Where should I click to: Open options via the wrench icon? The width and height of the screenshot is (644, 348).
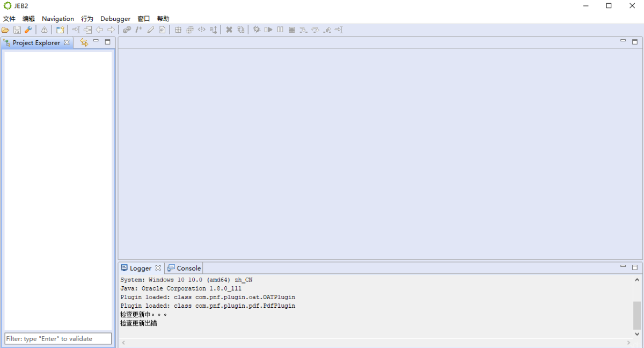[28, 30]
